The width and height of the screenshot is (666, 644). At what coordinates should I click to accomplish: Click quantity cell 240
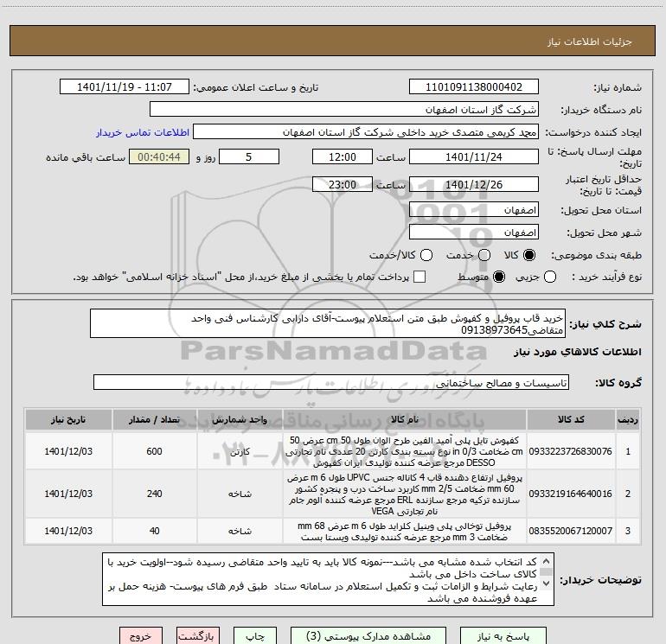(154, 494)
